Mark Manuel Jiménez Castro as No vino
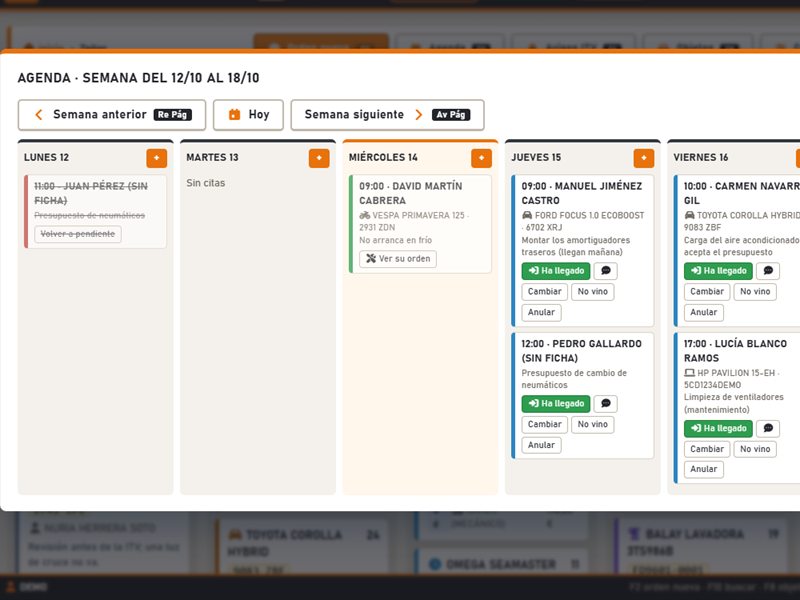 tap(592, 292)
